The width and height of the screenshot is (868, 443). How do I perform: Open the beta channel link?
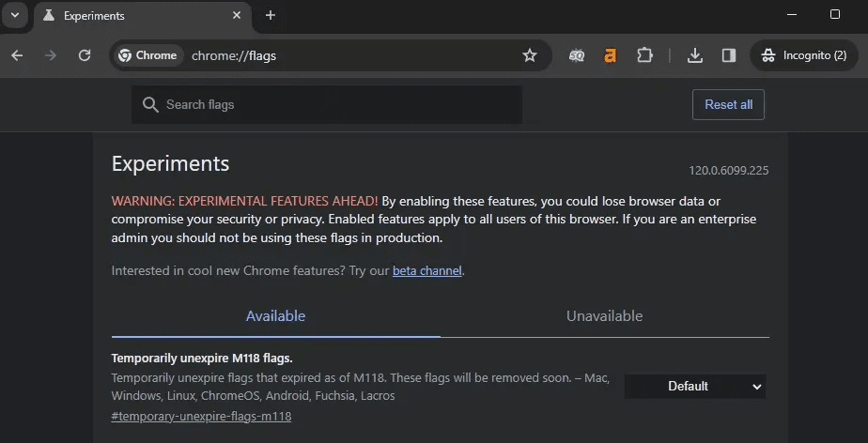426,271
